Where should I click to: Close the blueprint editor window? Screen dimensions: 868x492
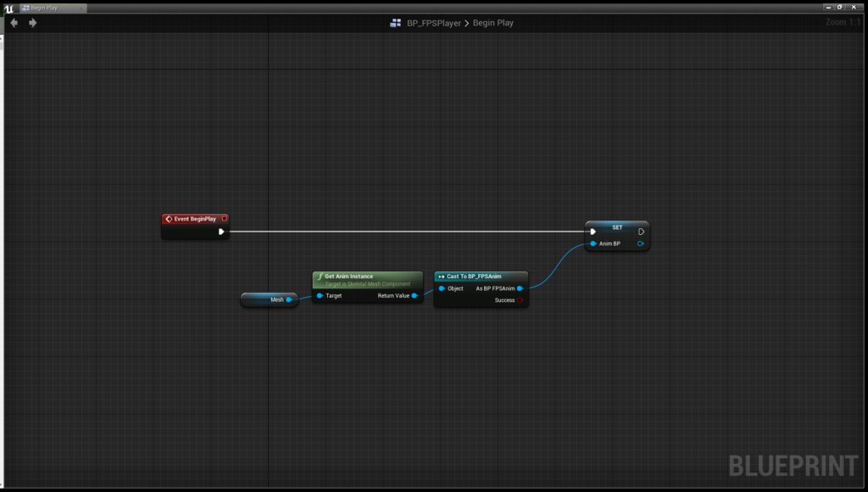point(854,7)
